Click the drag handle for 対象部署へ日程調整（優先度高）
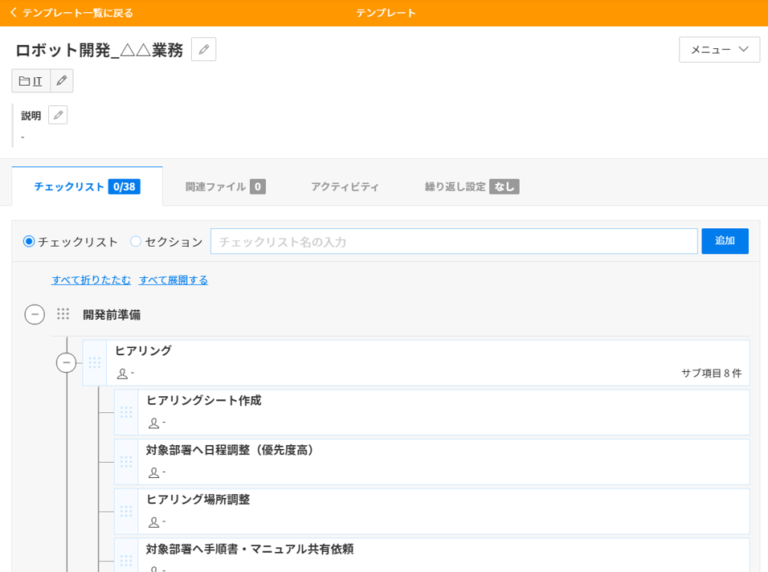 [x=126, y=461]
